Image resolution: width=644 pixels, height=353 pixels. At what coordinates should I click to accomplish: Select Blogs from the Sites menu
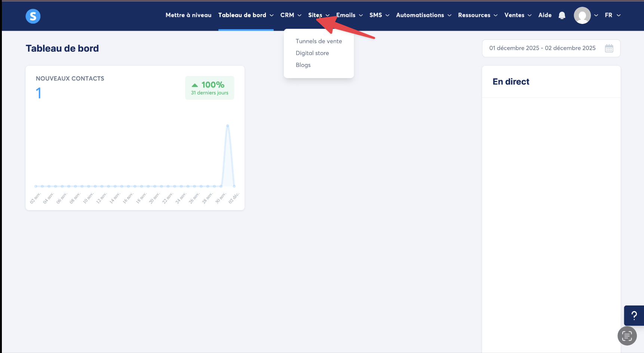coord(303,65)
